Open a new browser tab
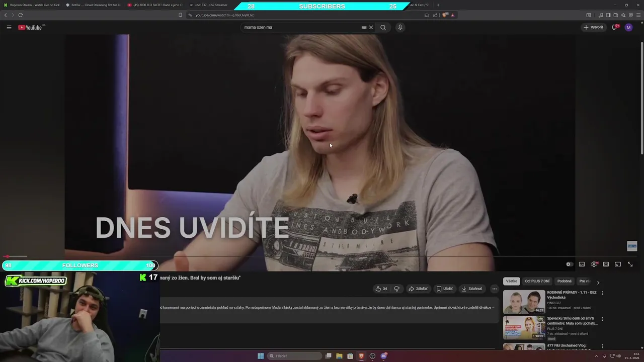 438,5
